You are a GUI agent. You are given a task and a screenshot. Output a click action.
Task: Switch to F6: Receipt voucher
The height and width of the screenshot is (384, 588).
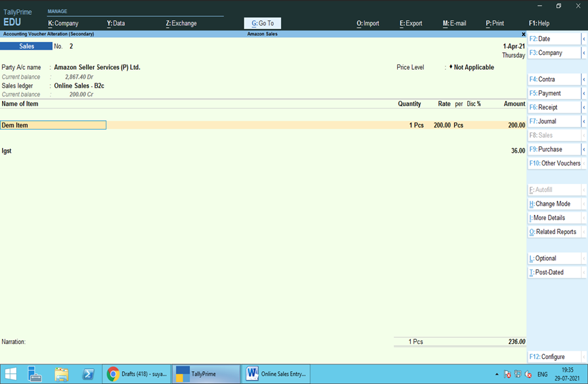click(554, 107)
